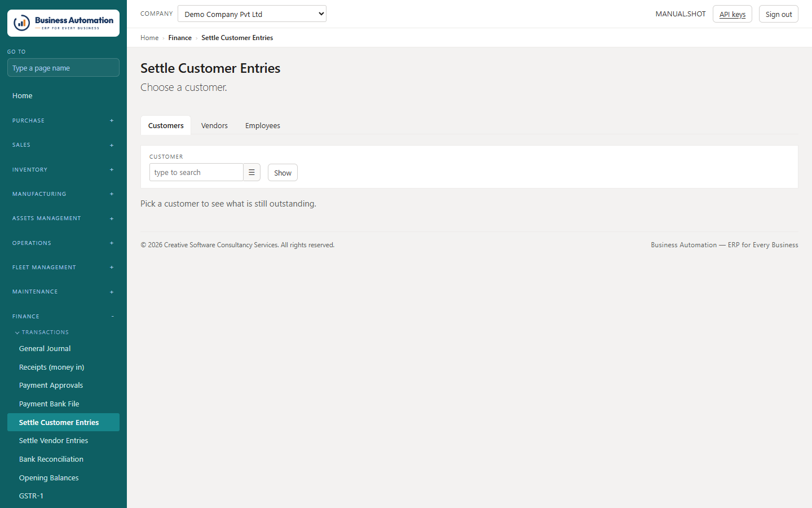Open Opening Balances page
This screenshot has width=812, height=508.
[x=63, y=478]
